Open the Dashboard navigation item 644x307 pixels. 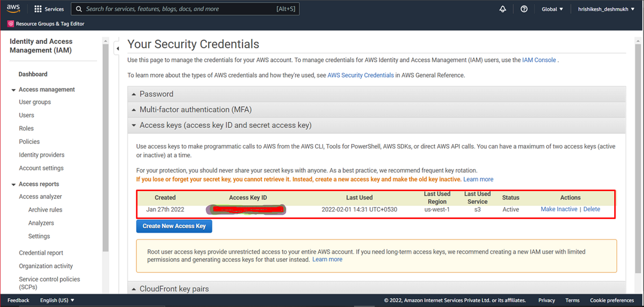pos(33,74)
